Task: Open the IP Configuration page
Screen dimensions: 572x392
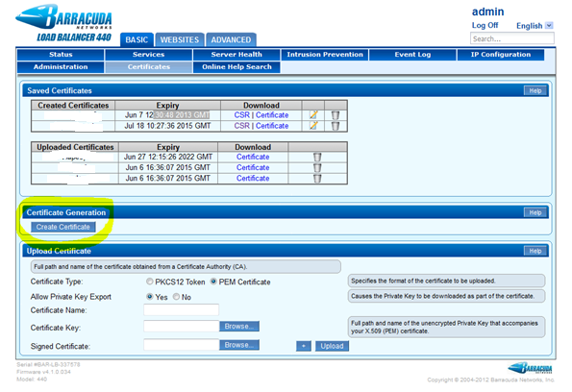Action: 501,55
